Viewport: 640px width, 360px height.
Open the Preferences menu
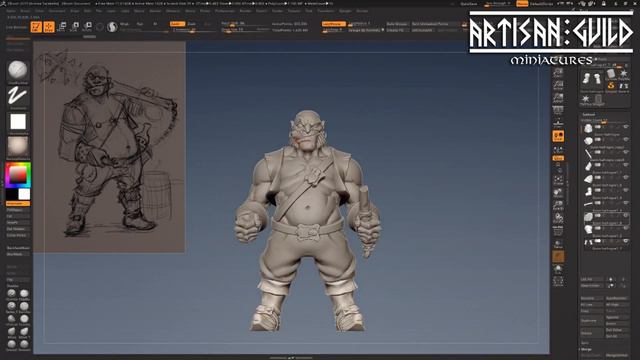click(225, 11)
